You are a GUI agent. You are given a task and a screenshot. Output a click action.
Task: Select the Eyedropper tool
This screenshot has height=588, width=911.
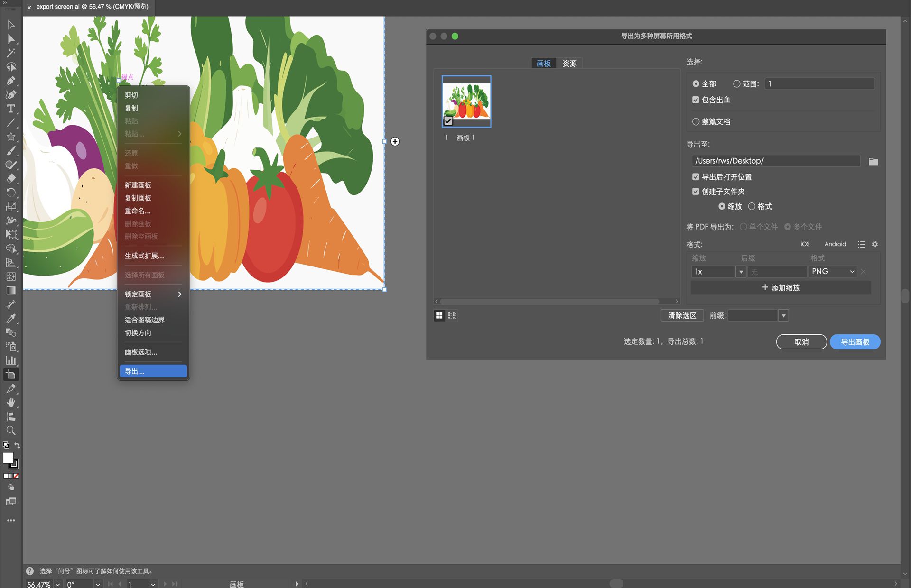11,318
